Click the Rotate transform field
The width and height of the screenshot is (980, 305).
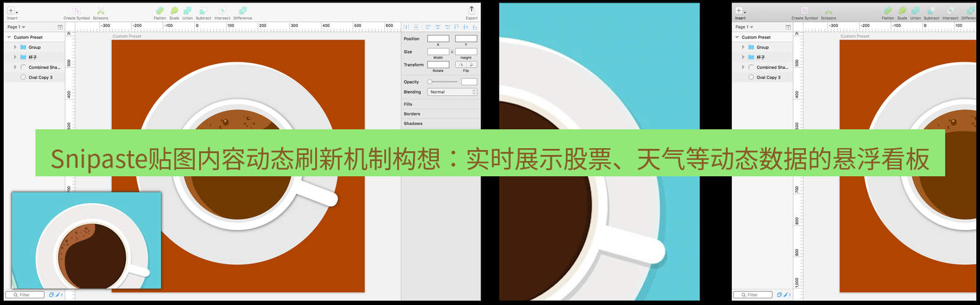pyautogui.click(x=438, y=65)
